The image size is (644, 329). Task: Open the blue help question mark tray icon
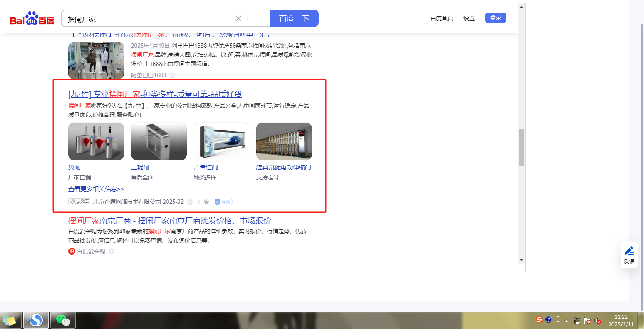pyautogui.click(x=549, y=320)
